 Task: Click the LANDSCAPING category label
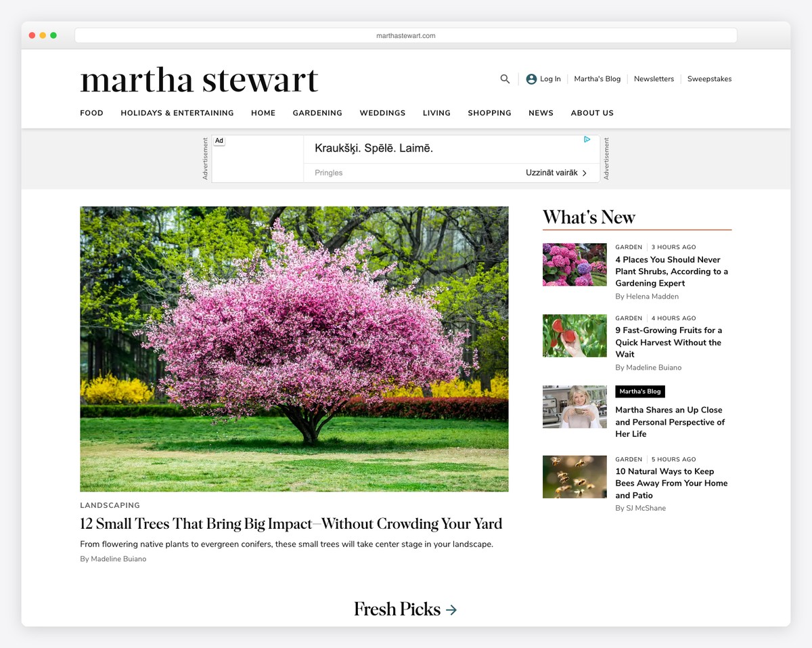110,505
